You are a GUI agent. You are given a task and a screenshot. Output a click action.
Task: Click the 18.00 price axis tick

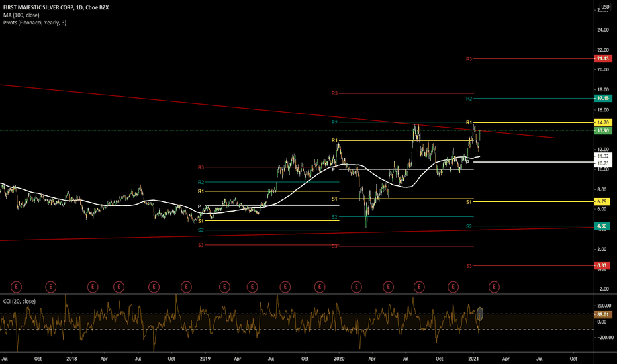point(603,90)
